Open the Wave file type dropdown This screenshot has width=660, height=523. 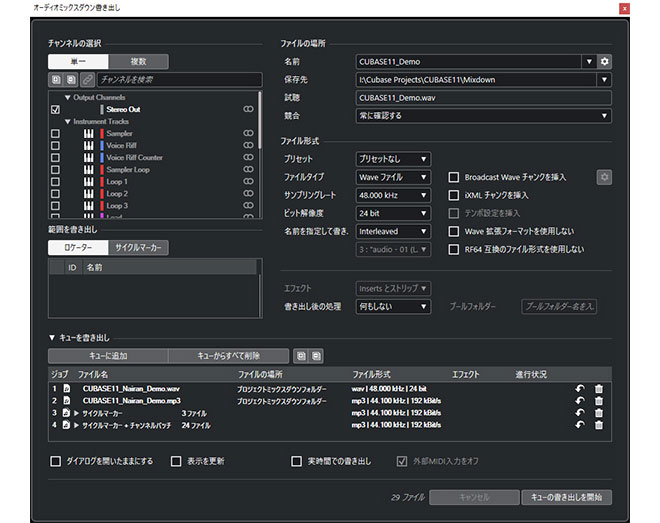coord(393,177)
